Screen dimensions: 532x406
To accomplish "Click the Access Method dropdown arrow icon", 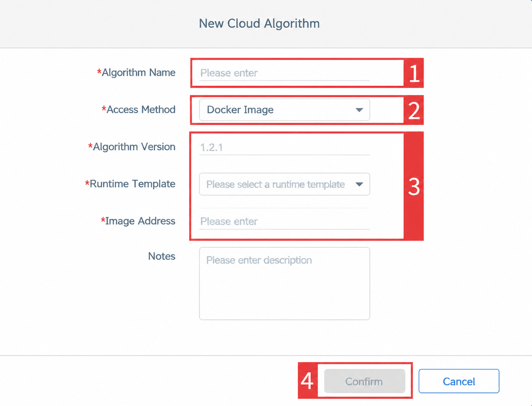I will point(359,110).
